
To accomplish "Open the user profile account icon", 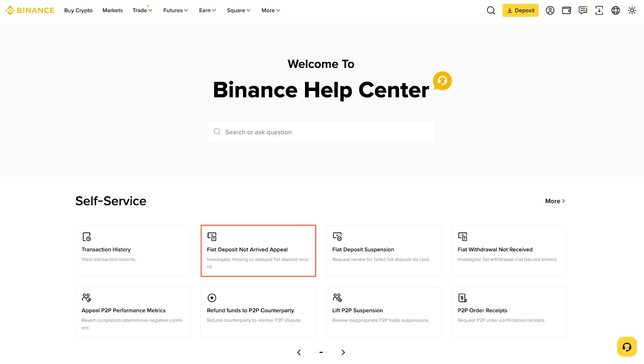I will click(550, 10).
